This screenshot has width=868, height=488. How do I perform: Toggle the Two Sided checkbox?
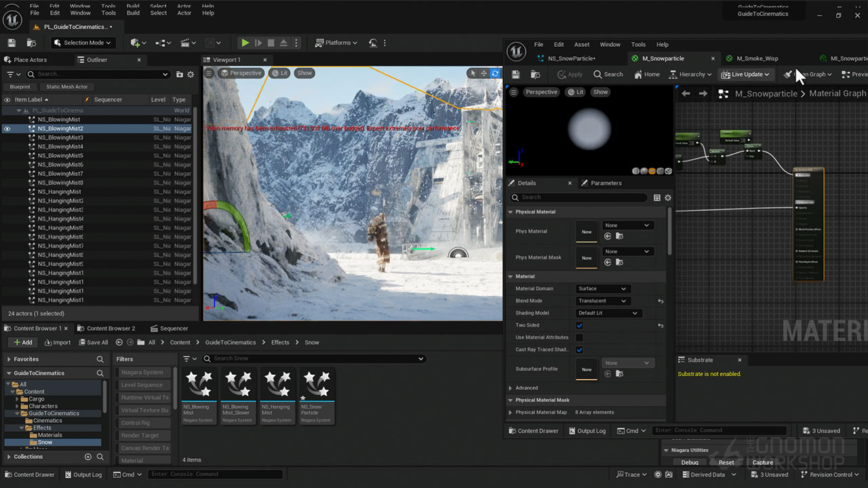(x=579, y=325)
